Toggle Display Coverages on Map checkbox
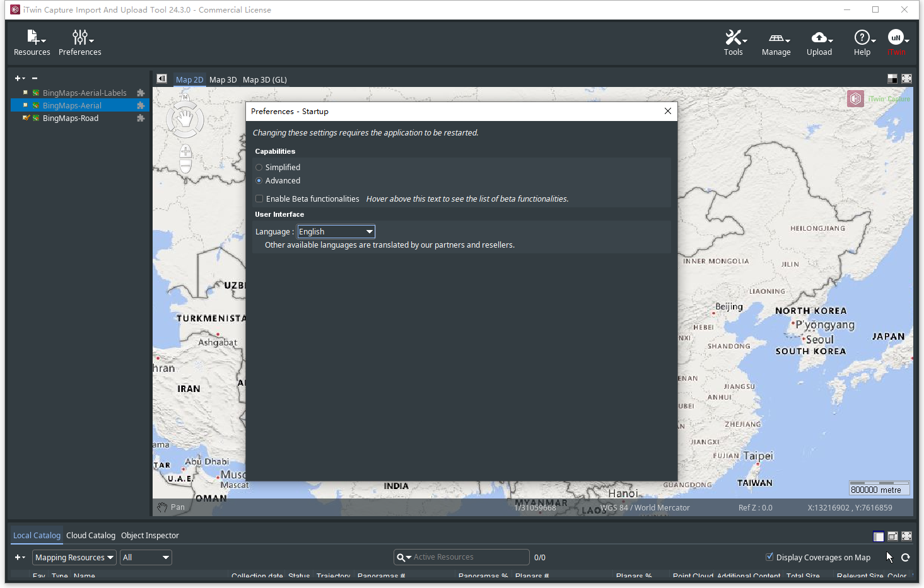The image size is (924, 588). pos(769,557)
